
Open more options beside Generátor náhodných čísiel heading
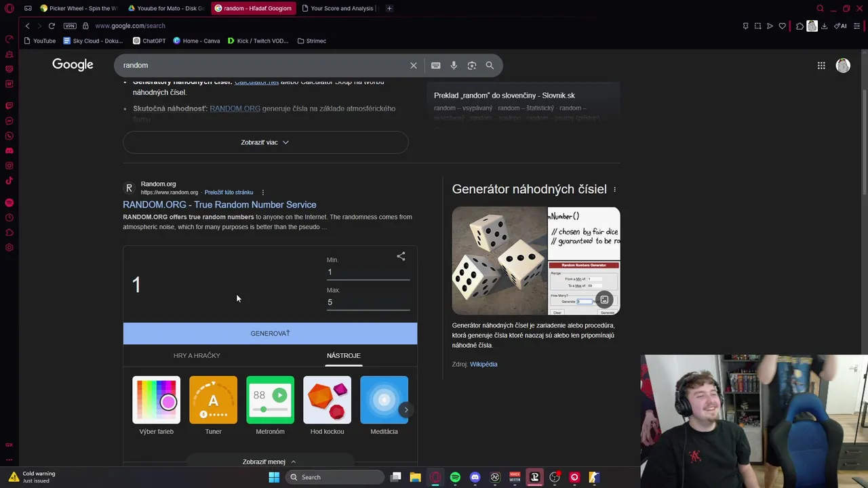tap(614, 189)
